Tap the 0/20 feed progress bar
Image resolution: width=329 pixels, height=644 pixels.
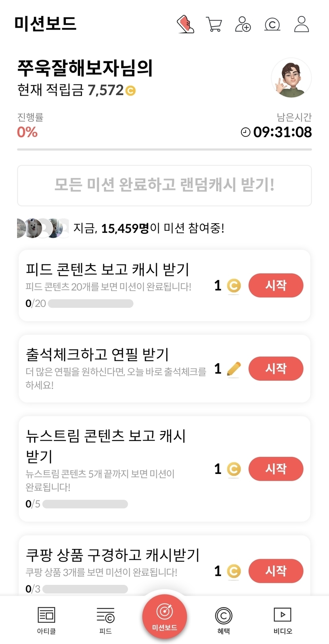(90, 304)
